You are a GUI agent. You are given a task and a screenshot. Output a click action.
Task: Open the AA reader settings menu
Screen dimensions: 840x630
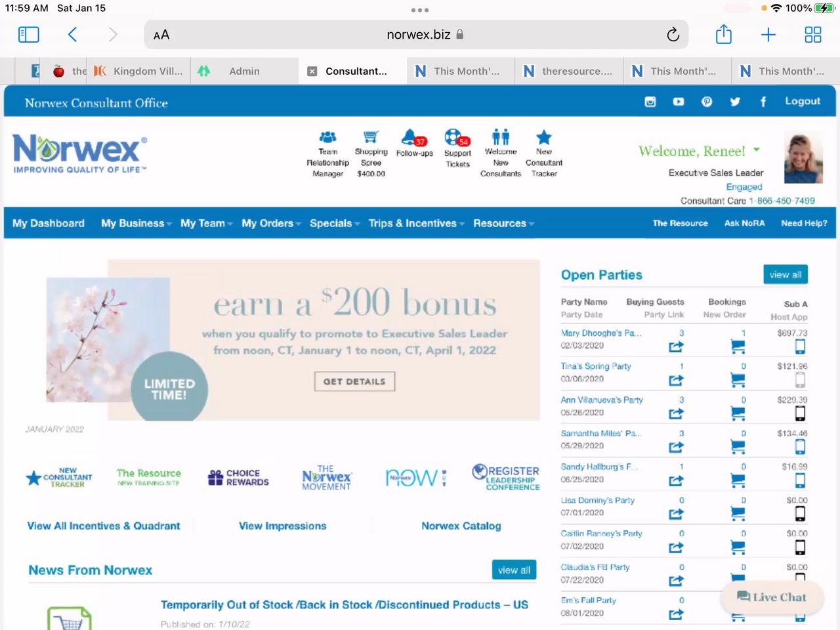[x=161, y=35]
